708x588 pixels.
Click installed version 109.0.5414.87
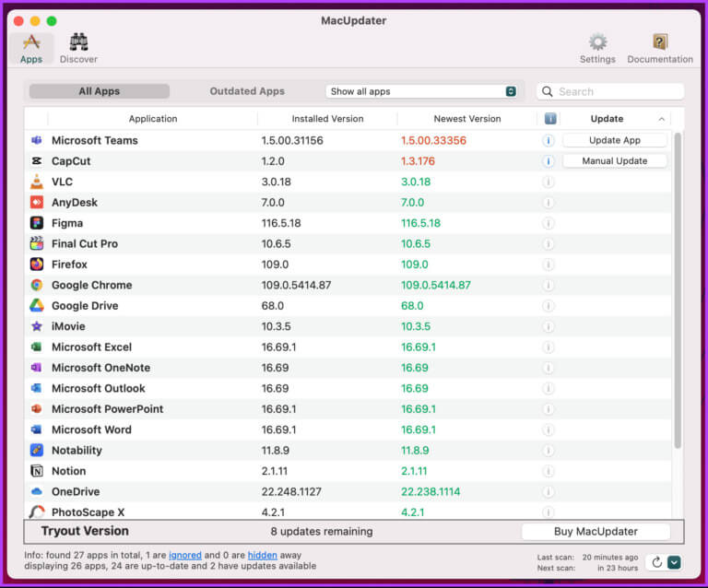point(296,285)
